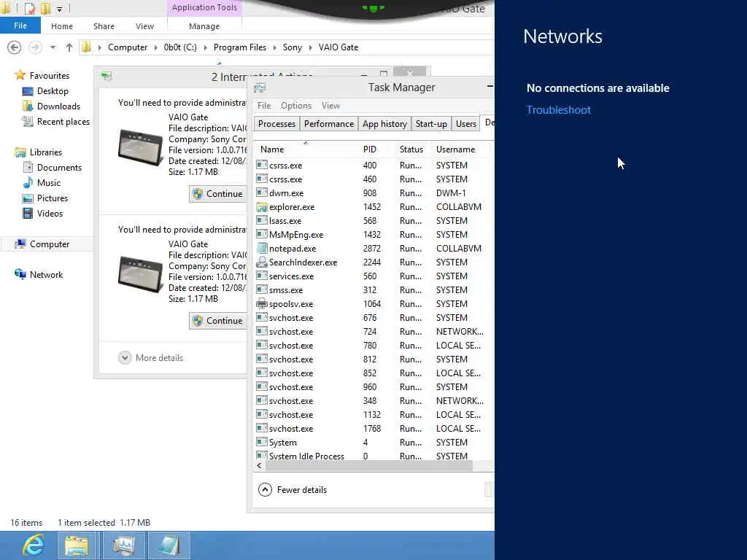Select explorer.exe process icon

coord(262,206)
